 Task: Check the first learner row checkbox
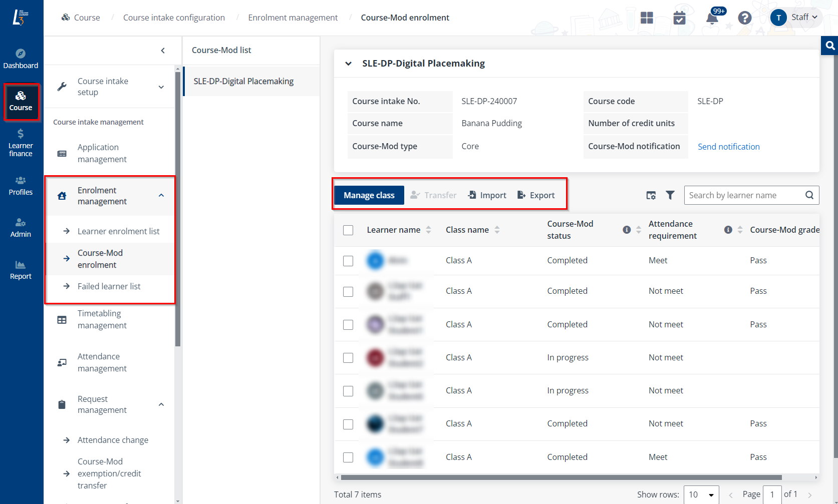point(348,261)
